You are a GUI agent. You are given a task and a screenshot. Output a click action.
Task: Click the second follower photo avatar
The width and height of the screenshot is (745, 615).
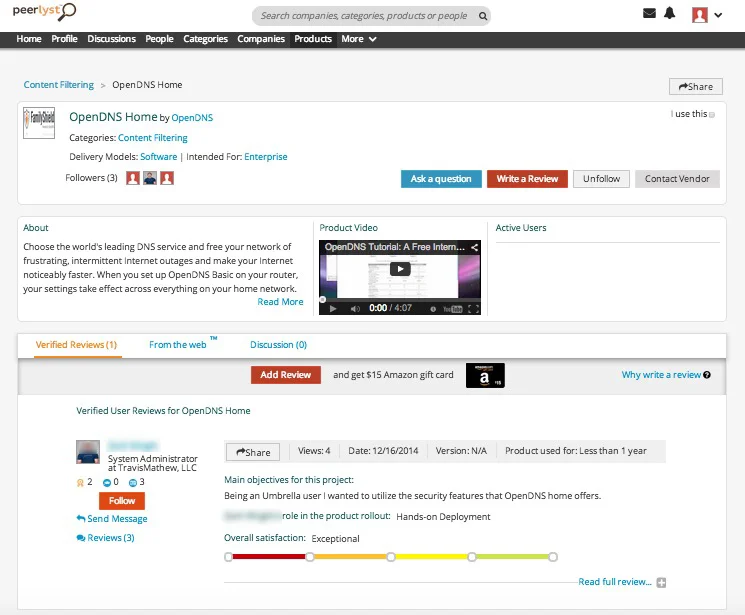150,178
